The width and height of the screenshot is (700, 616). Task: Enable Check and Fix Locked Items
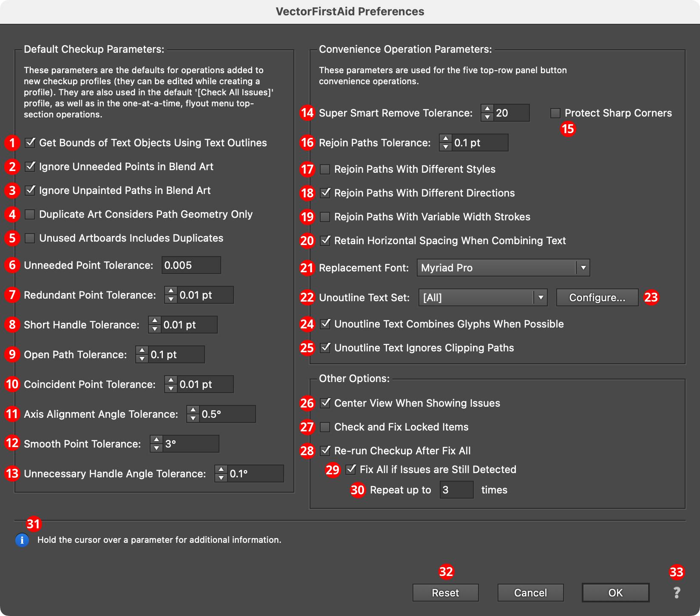pyautogui.click(x=324, y=427)
